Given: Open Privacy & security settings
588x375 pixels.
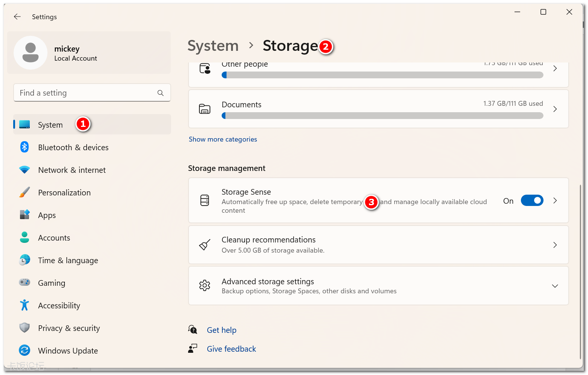Looking at the screenshot, I should point(92,328).
